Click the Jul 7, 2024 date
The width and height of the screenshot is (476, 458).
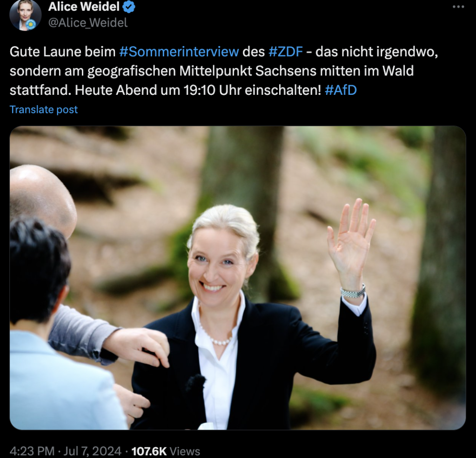(92, 451)
